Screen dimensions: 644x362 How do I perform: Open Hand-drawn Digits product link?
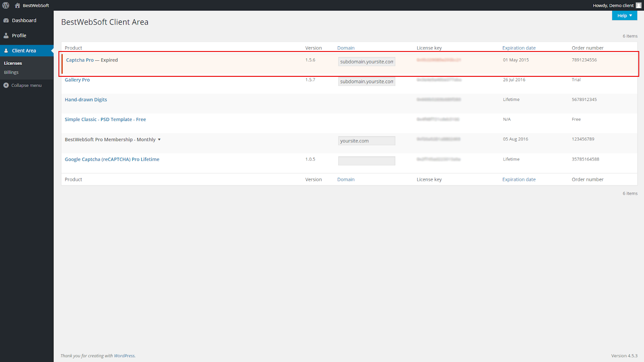click(x=86, y=100)
